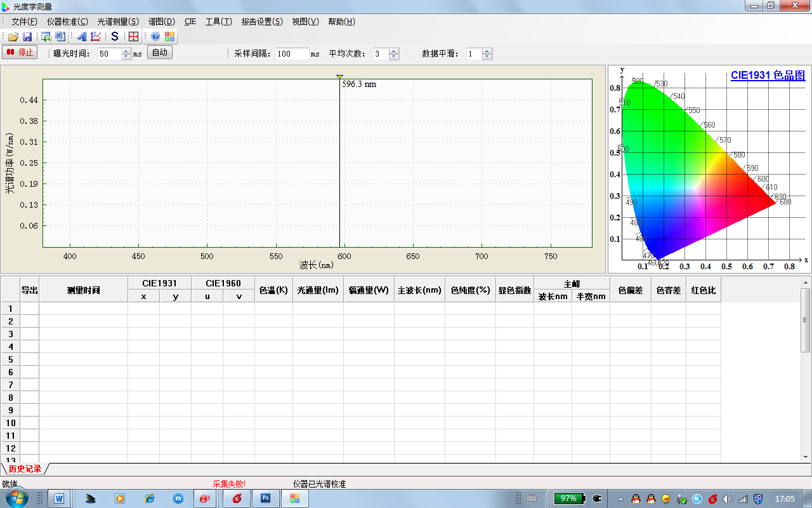Click the save floppy disk icon
Screen dimensions: 812x508
coord(27,37)
